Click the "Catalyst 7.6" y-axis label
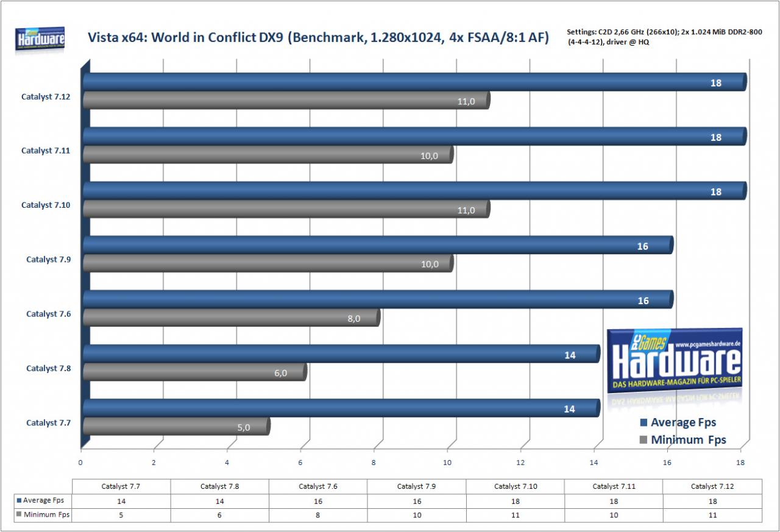 click(49, 314)
